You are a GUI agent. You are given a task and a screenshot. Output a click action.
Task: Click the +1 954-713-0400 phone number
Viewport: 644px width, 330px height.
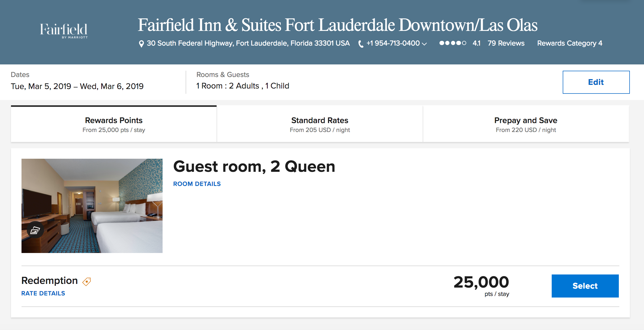tap(393, 43)
